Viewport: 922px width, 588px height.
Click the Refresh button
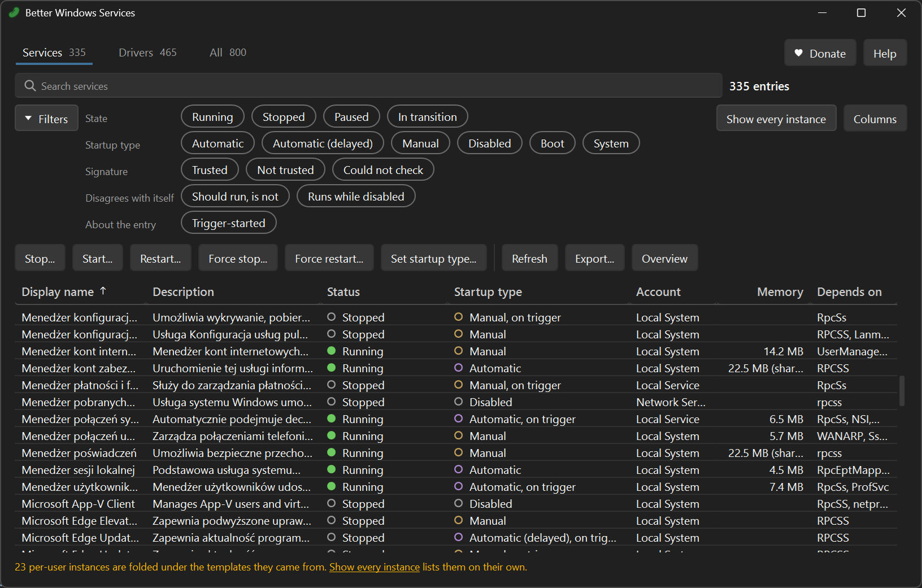pyautogui.click(x=529, y=259)
